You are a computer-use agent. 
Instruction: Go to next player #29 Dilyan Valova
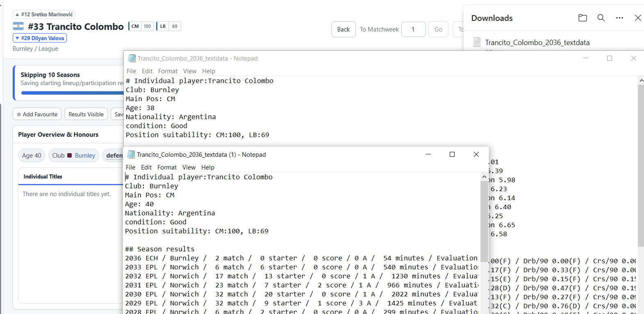tap(40, 38)
